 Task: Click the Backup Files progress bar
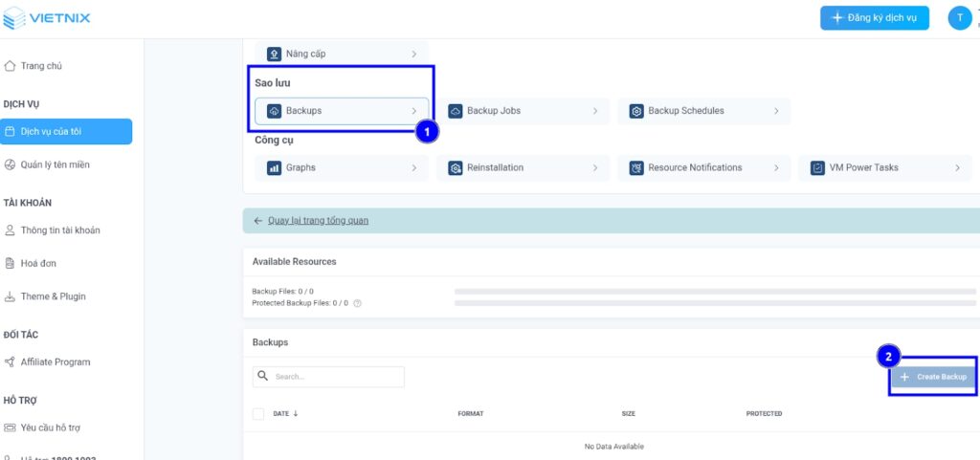click(715, 292)
